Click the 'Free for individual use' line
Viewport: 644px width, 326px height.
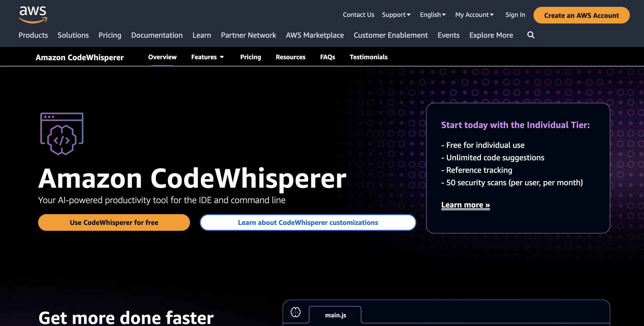483,145
